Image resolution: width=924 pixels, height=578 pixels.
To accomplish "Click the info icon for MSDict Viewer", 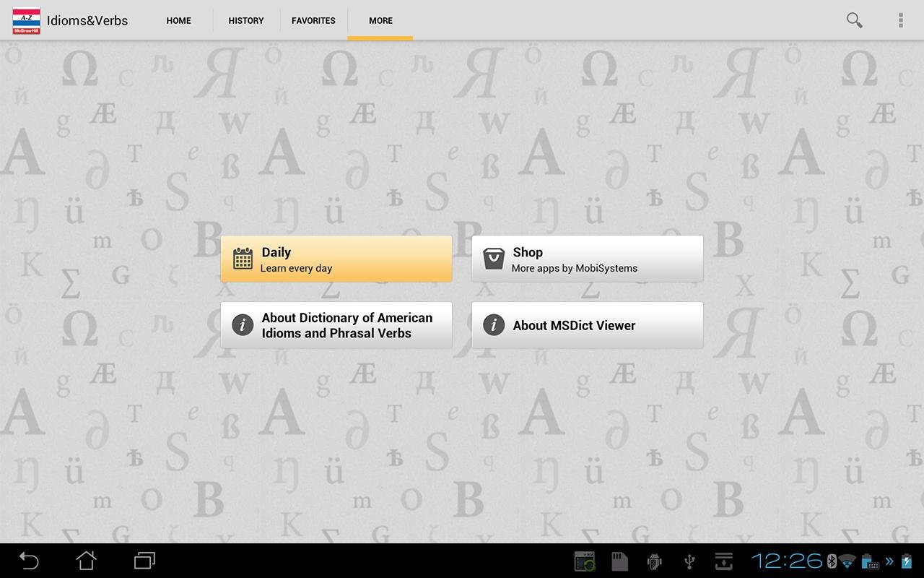I will pos(494,325).
